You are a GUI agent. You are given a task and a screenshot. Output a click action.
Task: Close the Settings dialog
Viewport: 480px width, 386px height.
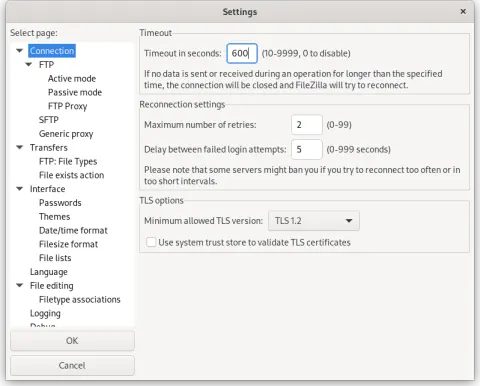tap(463, 12)
